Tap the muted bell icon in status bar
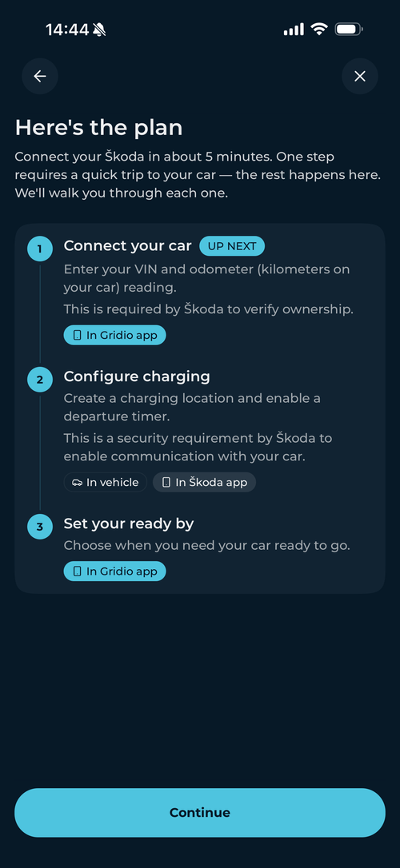The width and height of the screenshot is (400, 868). pos(99,30)
